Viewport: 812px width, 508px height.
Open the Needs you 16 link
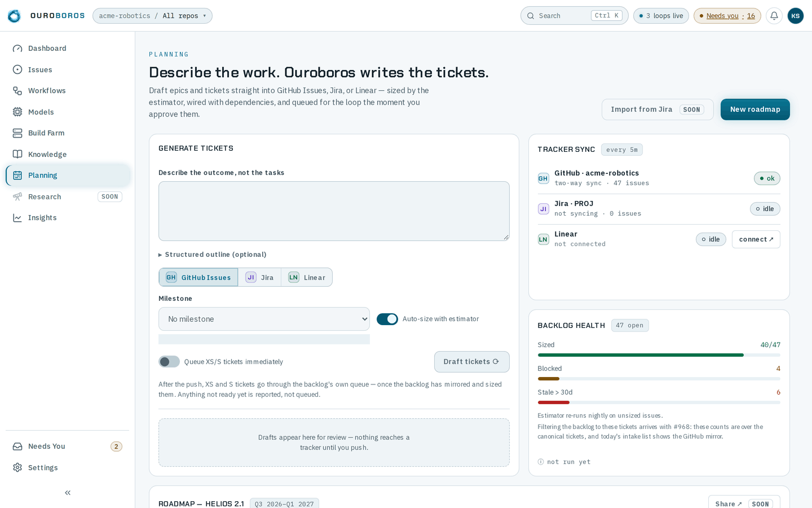click(727, 16)
